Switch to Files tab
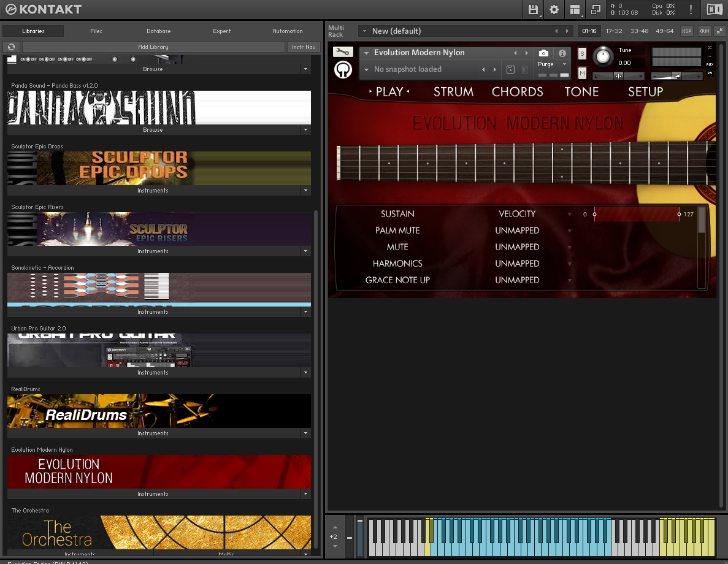Viewport: 728px width, 564px height. pyautogui.click(x=96, y=31)
